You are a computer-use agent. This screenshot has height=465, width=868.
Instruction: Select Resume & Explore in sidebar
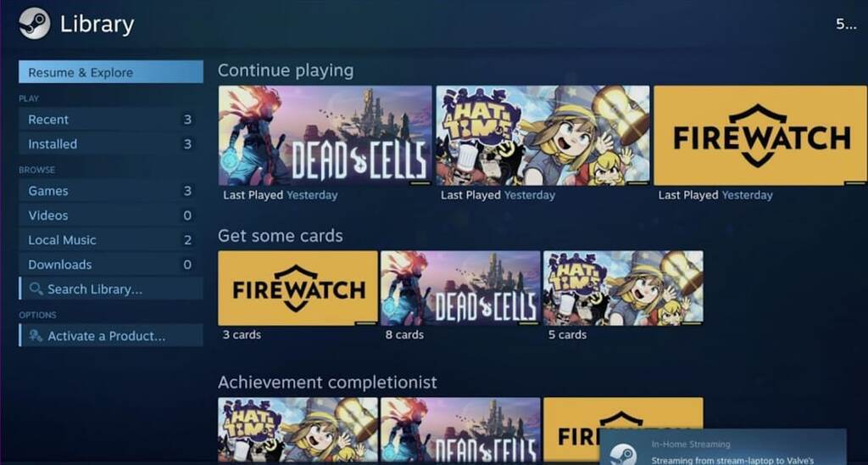(111, 72)
